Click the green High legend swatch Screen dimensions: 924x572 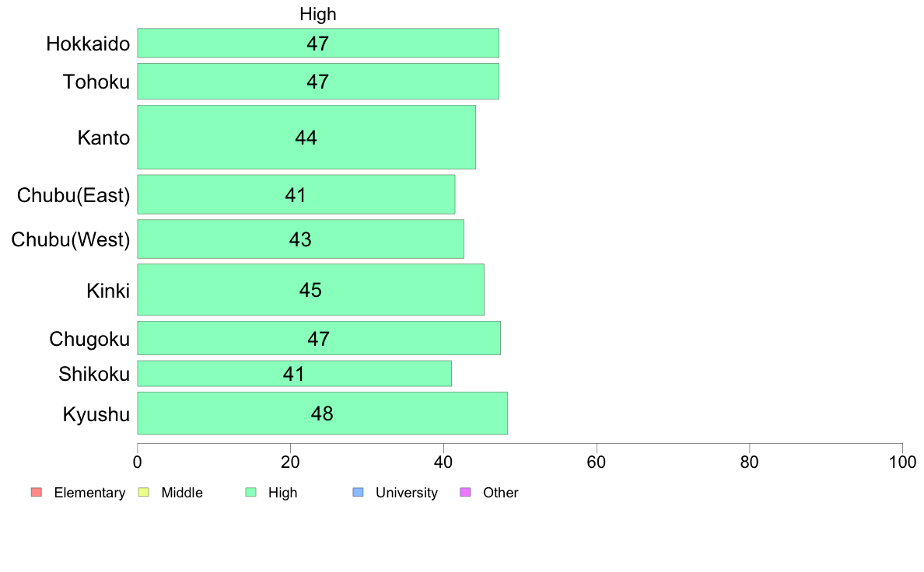point(250,492)
